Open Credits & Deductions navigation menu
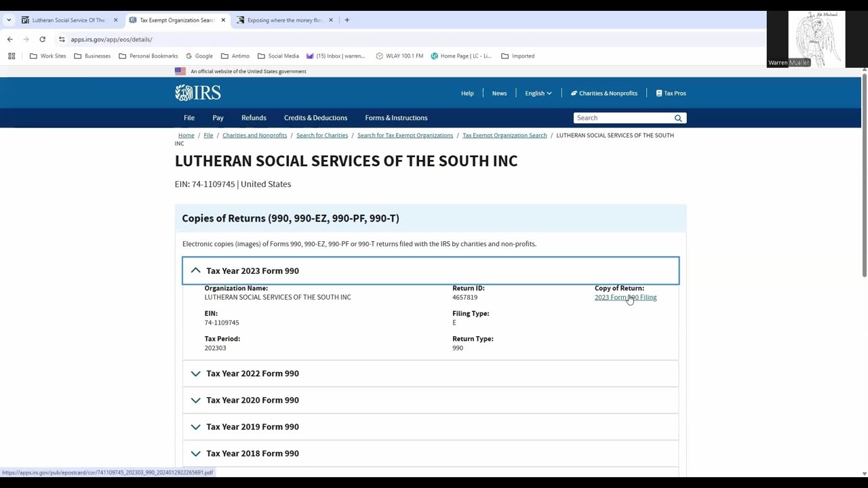This screenshot has height=488, width=868. (315, 118)
